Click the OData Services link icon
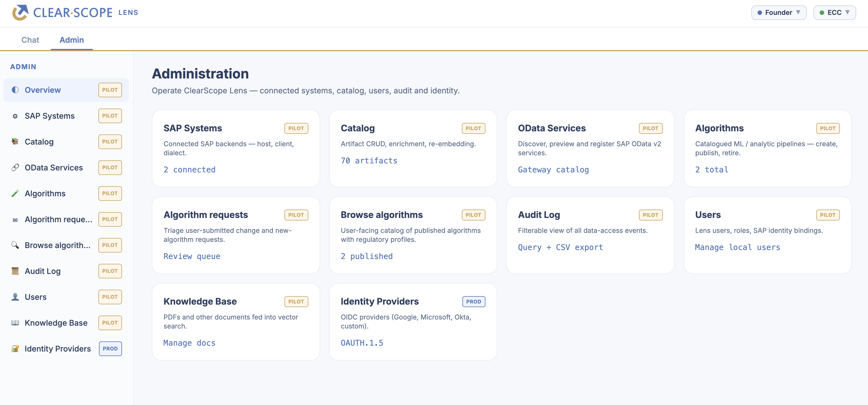The width and height of the screenshot is (868, 405). tap(15, 168)
